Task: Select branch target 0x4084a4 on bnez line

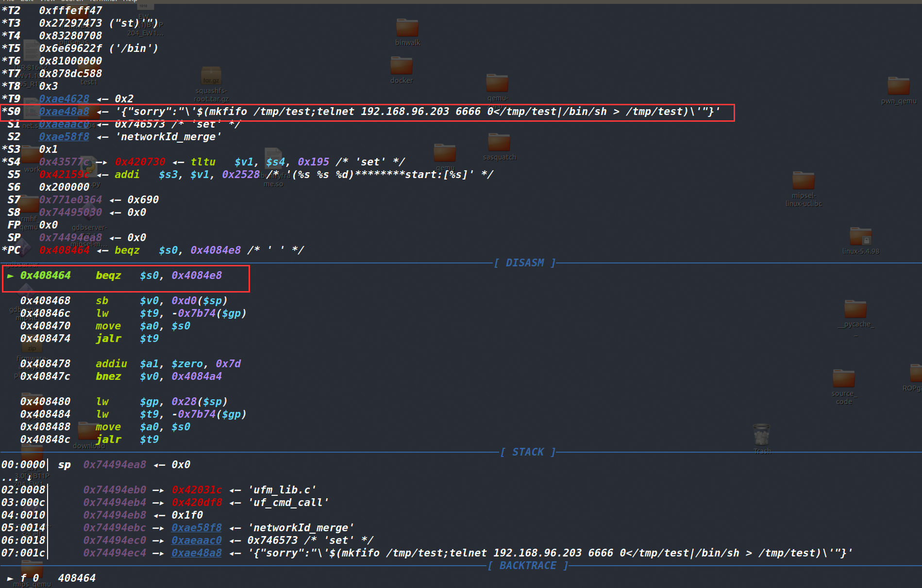Action: coord(197,376)
